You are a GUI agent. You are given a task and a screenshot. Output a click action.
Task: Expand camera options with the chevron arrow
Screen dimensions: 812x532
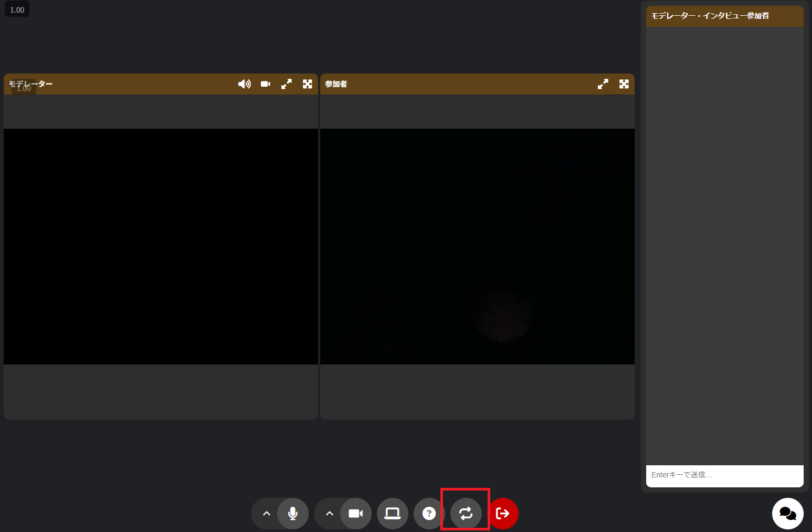(x=330, y=513)
